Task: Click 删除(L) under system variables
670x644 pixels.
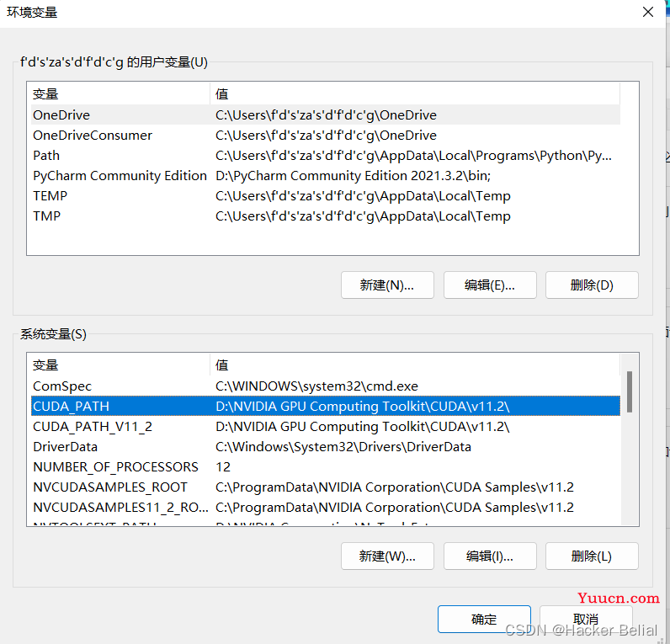Action: point(592,556)
